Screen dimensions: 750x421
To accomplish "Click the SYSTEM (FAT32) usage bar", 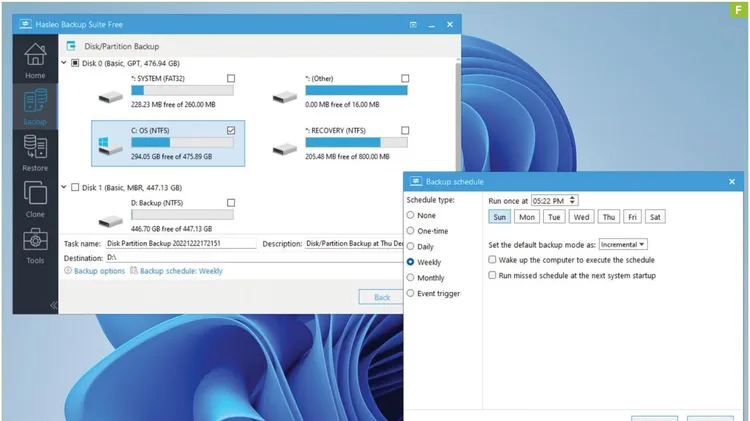I will [x=182, y=90].
